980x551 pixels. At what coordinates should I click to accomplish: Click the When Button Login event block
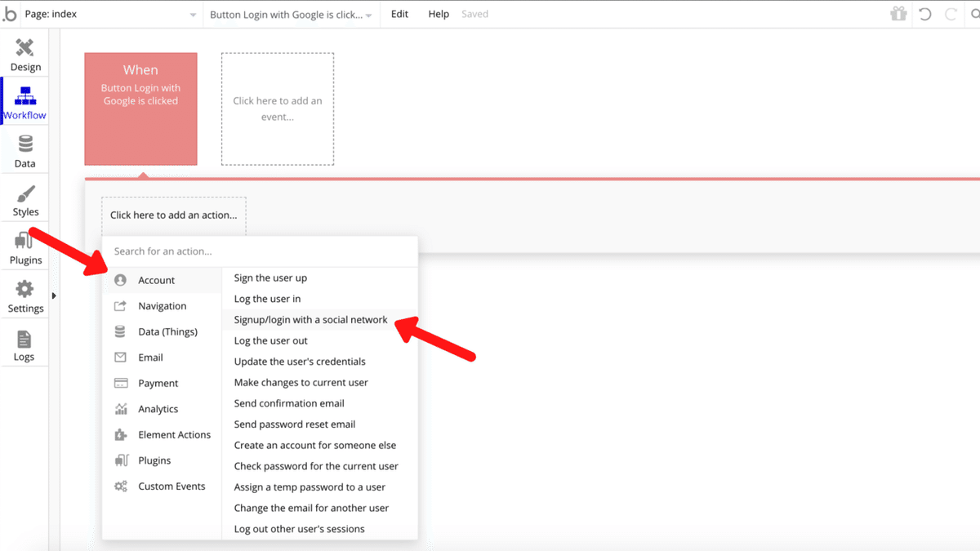[140, 109]
